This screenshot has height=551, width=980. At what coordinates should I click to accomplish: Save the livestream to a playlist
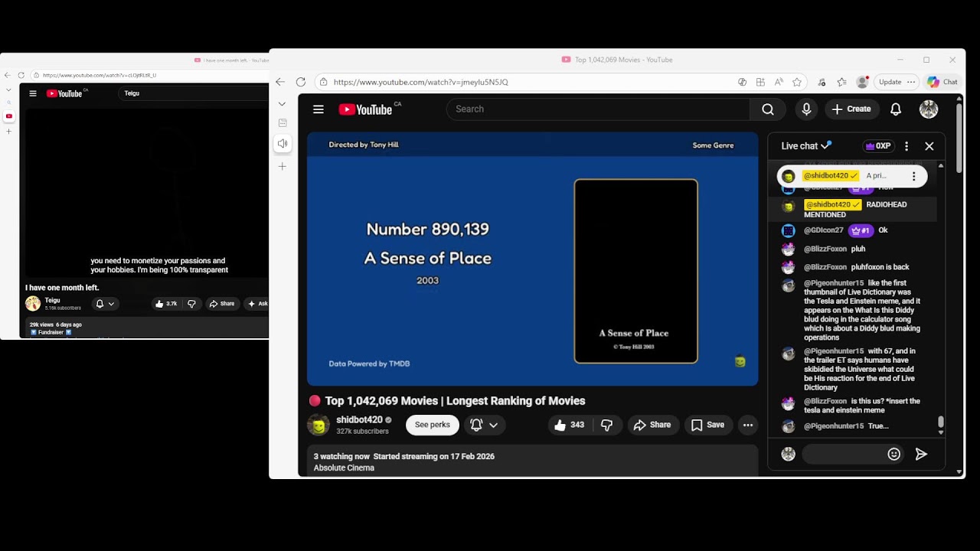pyautogui.click(x=707, y=425)
